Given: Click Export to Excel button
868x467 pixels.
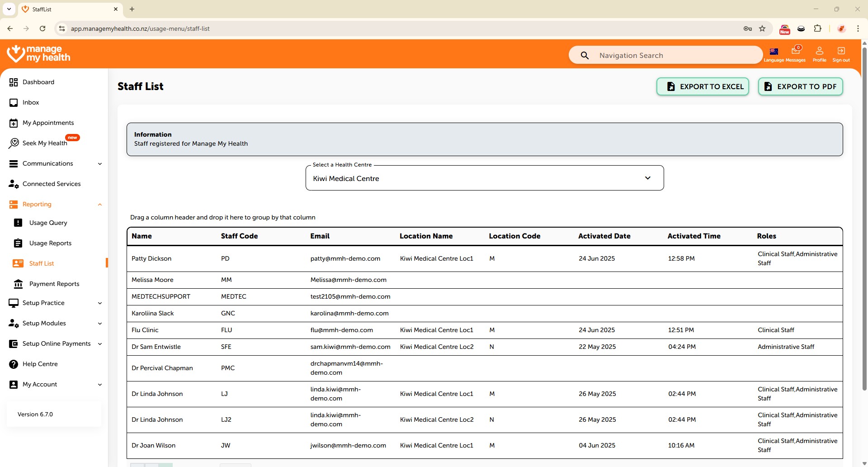Looking at the screenshot, I should tap(703, 86).
